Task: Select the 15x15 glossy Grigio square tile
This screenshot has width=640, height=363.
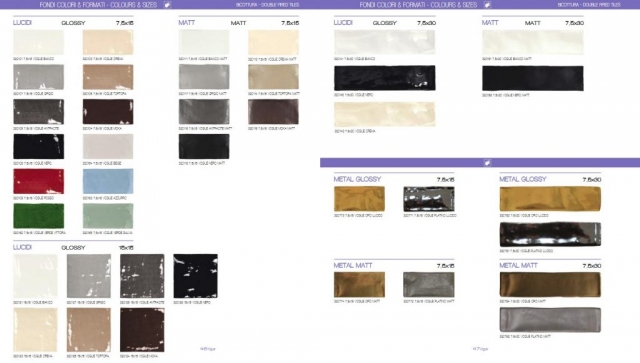Action: [89, 276]
